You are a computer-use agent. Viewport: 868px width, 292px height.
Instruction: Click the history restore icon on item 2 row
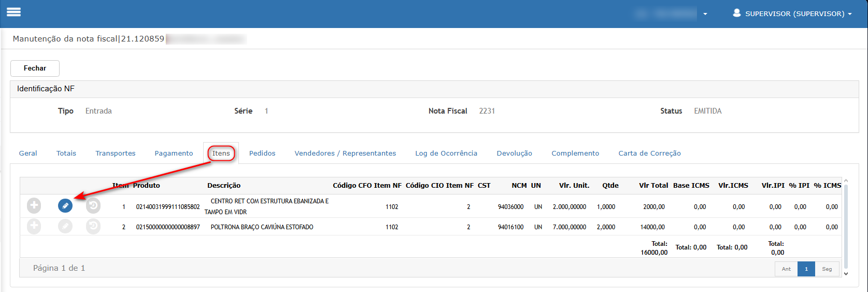[93, 226]
